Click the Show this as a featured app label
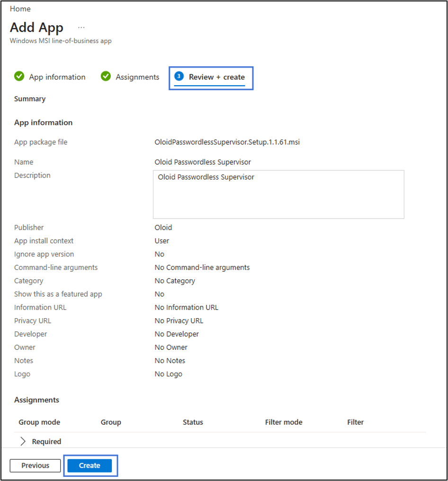 58,294
